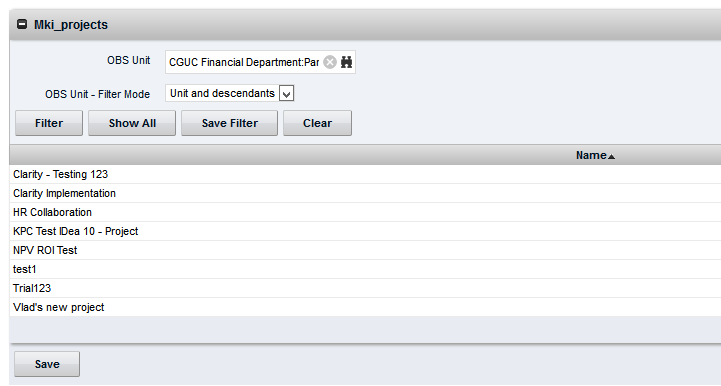Image resolution: width=721 pixels, height=386 pixels.
Task: Toggle the Name column sort arrow
Action: click(612, 157)
